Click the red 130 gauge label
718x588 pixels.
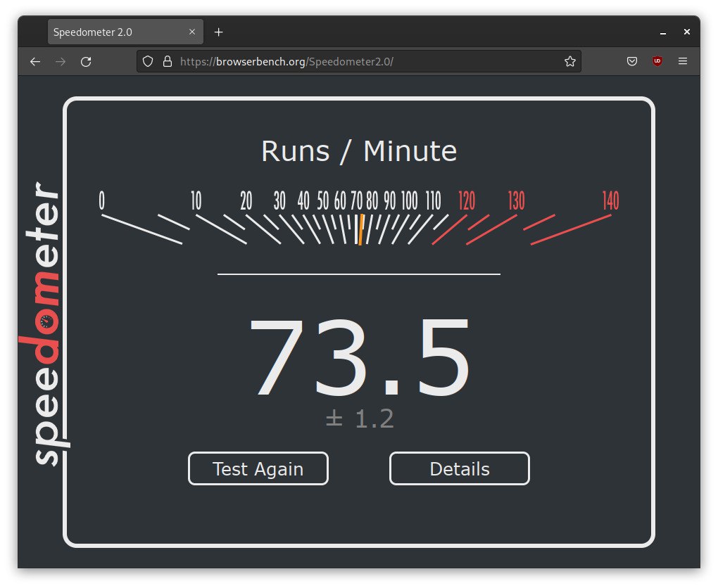[x=516, y=200]
